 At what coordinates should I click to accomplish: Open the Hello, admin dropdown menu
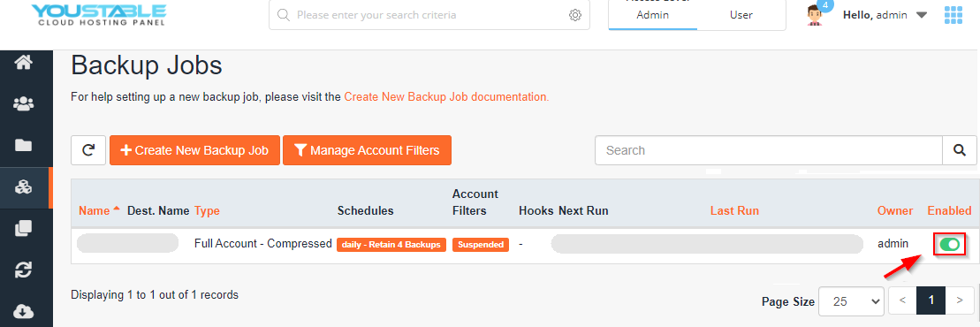point(885,15)
